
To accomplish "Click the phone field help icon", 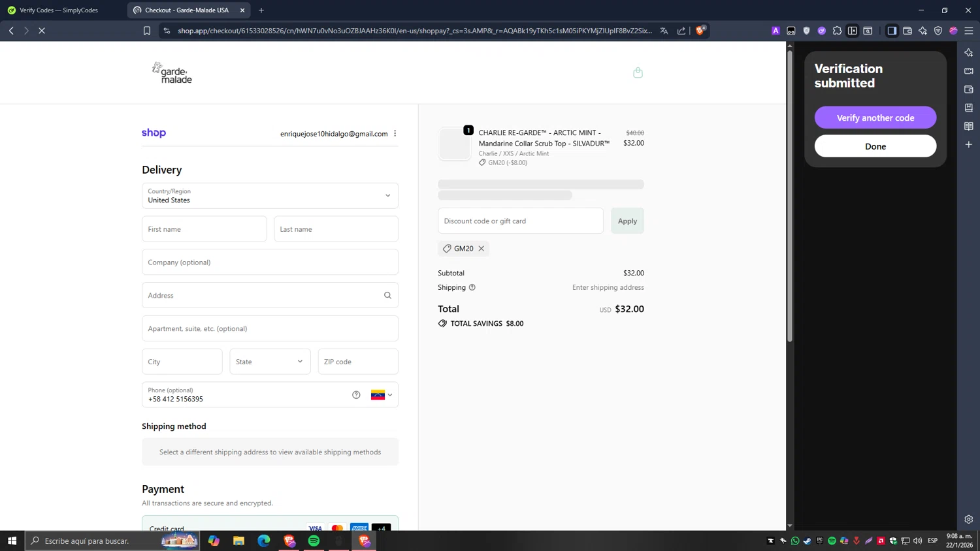I will pyautogui.click(x=356, y=394).
